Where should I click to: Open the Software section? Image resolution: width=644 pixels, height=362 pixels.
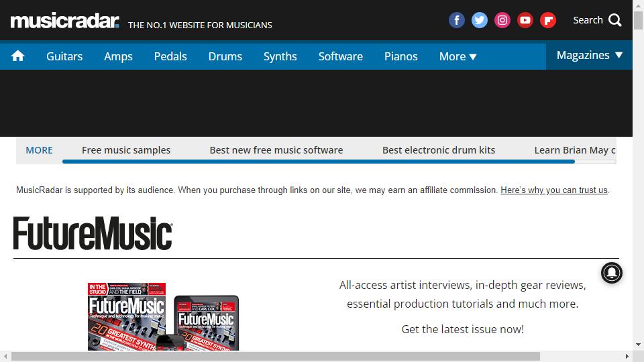click(x=341, y=56)
